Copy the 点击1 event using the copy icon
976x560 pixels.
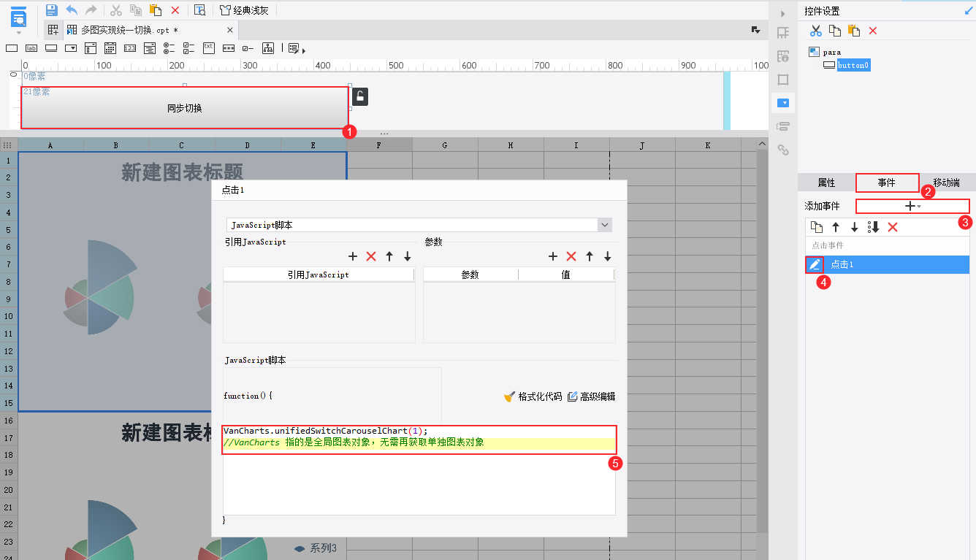pyautogui.click(x=817, y=226)
